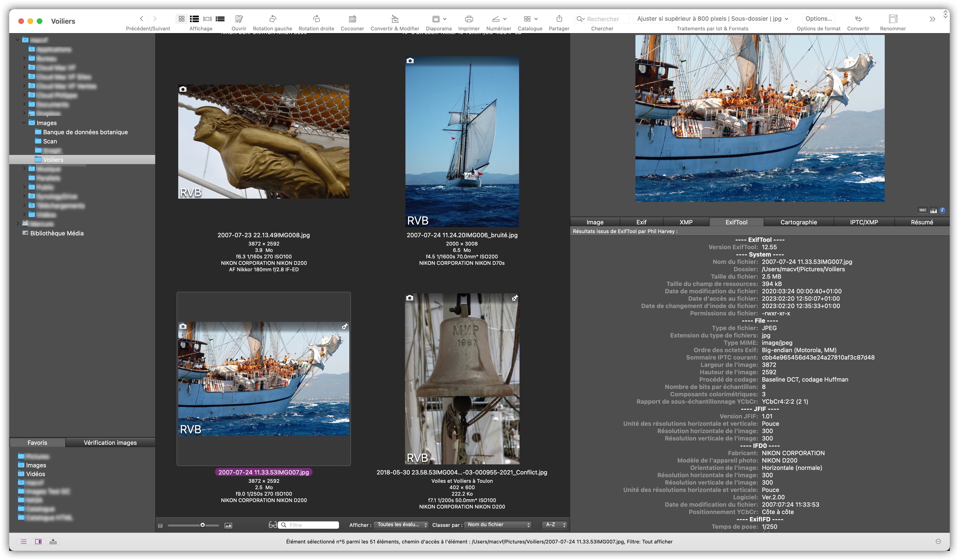Go to the next image with the forward arrow
959x560 pixels.
155,19
